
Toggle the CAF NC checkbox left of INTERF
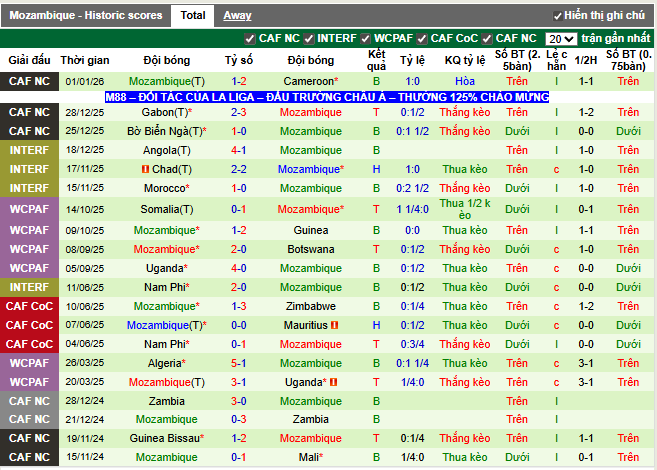tap(250, 39)
